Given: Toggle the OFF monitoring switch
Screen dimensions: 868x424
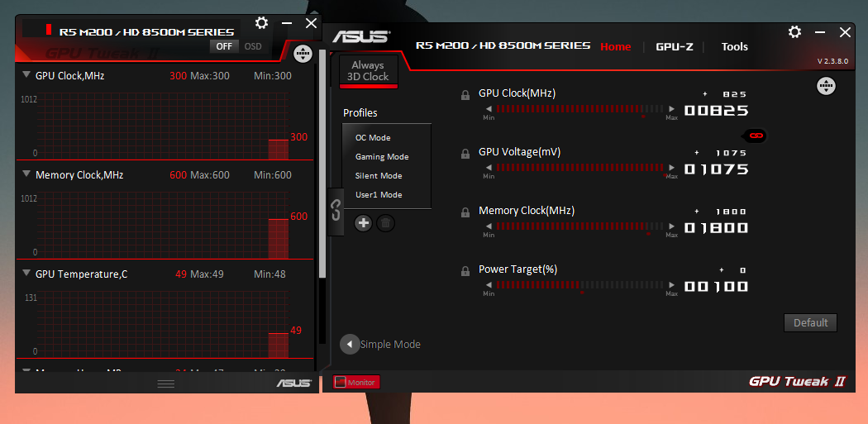Looking at the screenshot, I should [x=224, y=46].
